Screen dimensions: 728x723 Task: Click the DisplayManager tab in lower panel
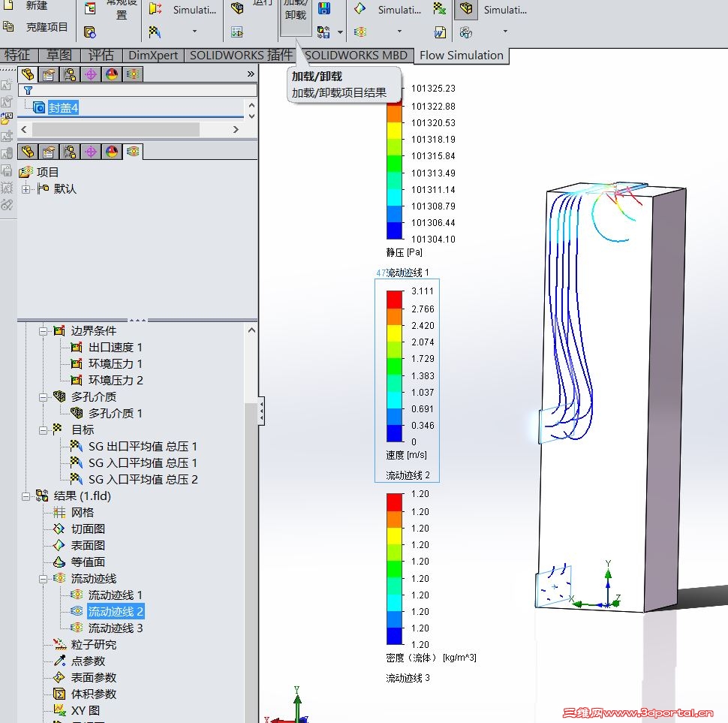pyautogui.click(x=112, y=152)
